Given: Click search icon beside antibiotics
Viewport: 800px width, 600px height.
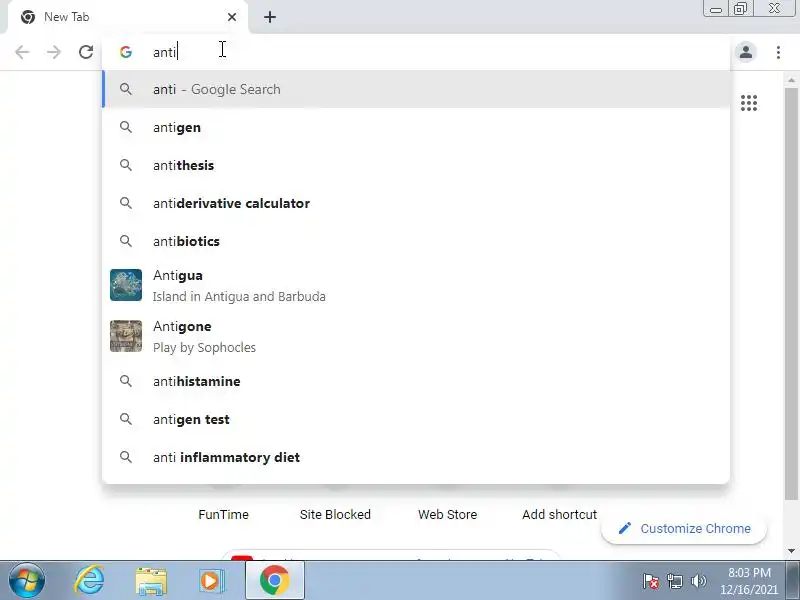Looking at the screenshot, I should tap(126, 241).
